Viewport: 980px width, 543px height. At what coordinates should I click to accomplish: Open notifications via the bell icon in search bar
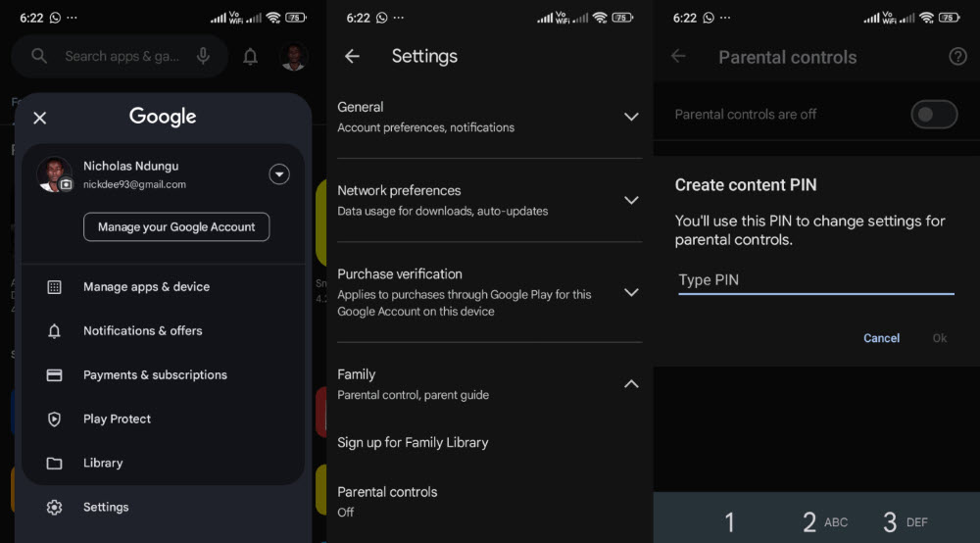pos(250,57)
